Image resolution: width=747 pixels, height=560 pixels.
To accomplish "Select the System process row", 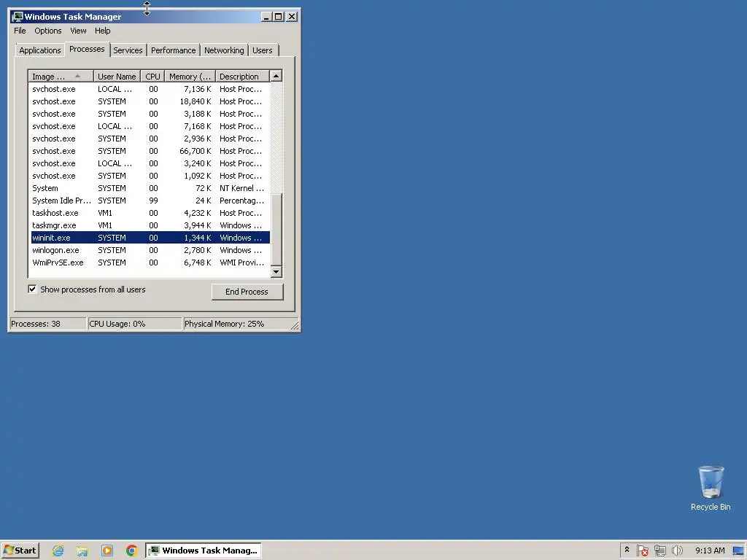I will click(150, 188).
